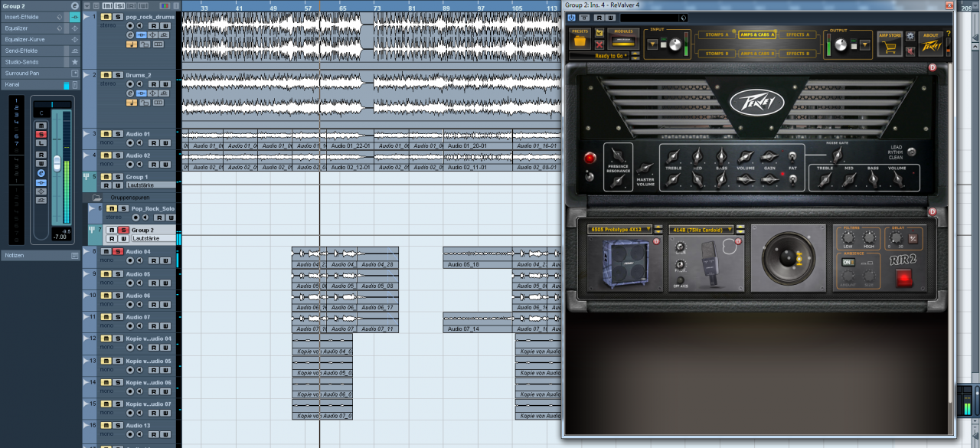Viewport: 980px width, 448px height.
Task: Open ReValver help question mark
Action: pos(949,34)
